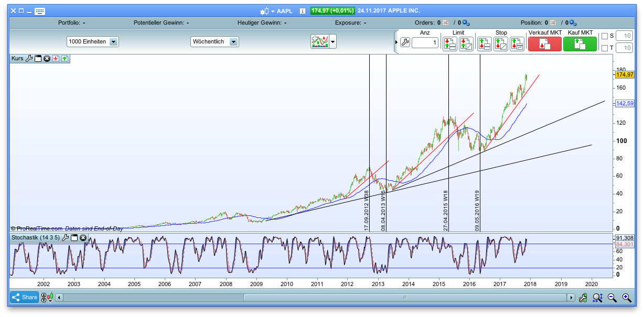Click the green Kauf MKT buy button
Viewport: 644px width, 317px height.
580,44
